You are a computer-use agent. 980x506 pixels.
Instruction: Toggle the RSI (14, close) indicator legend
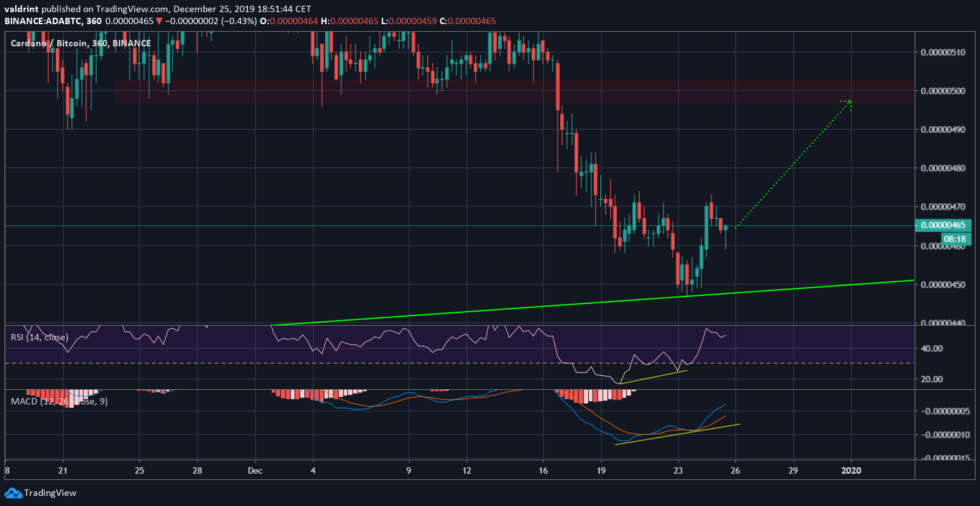pyautogui.click(x=38, y=337)
